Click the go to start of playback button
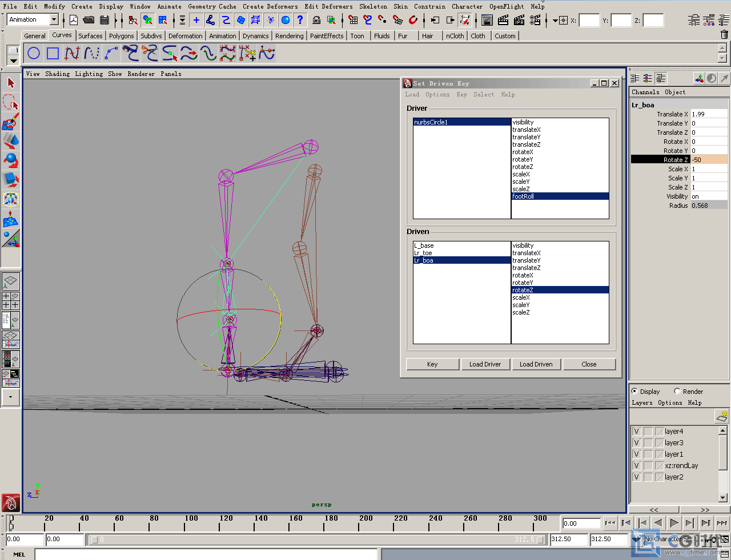Viewport: 731px width, 560px height. point(610,523)
